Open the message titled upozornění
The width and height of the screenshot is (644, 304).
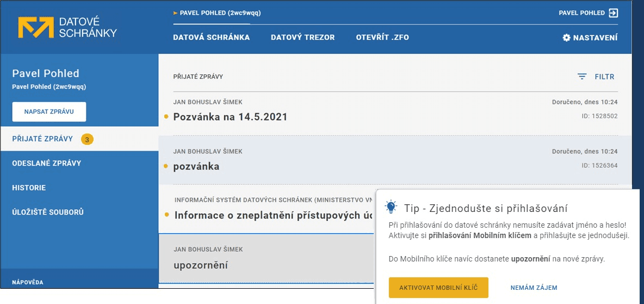tap(200, 265)
